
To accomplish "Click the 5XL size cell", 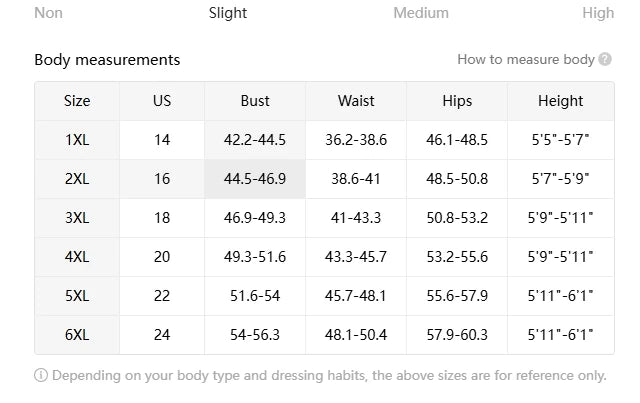I will point(77,296).
